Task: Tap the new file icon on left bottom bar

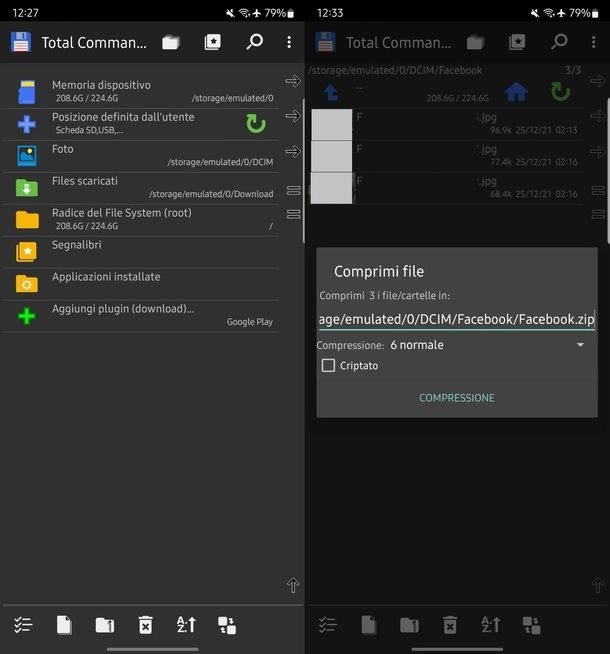Action: pyautogui.click(x=64, y=625)
